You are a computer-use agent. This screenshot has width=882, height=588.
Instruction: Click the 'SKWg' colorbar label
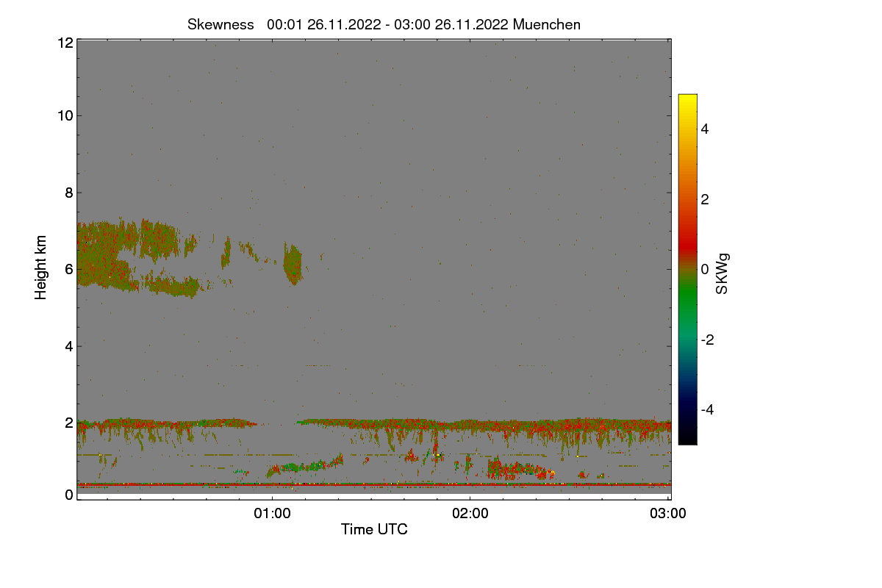pos(723,274)
